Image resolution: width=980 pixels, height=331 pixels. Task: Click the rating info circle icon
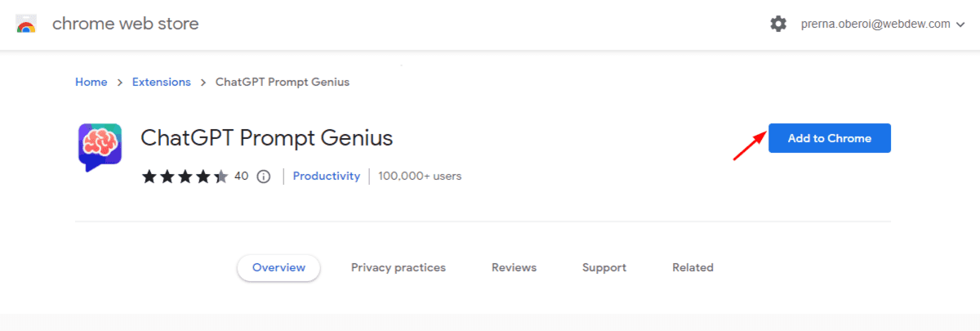click(263, 177)
